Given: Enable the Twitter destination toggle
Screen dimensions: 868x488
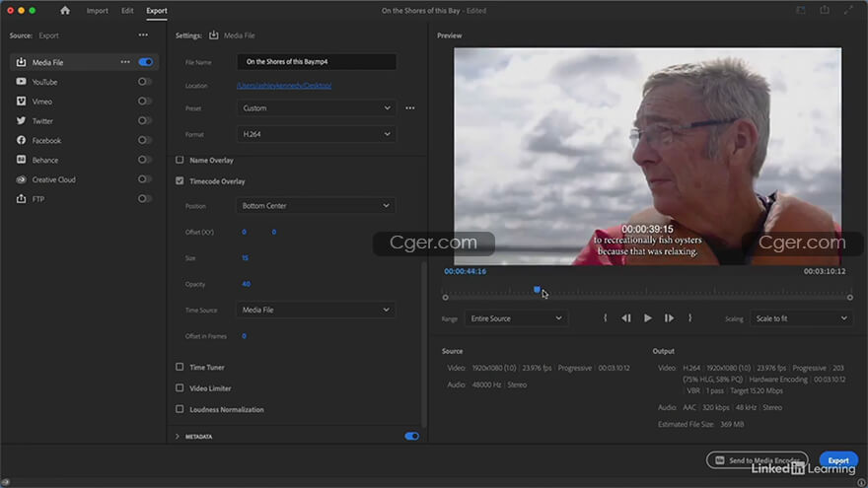Looking at the screenshot, I should pos(144,120).
